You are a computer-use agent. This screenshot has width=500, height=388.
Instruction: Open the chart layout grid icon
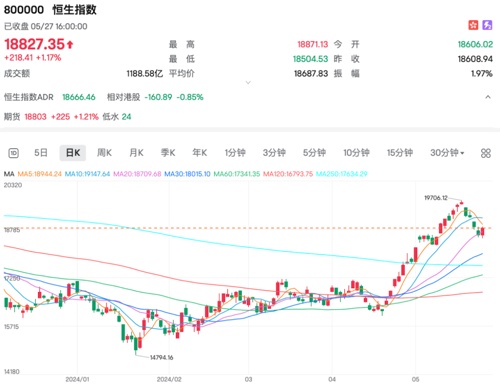(x=486, y=153)
